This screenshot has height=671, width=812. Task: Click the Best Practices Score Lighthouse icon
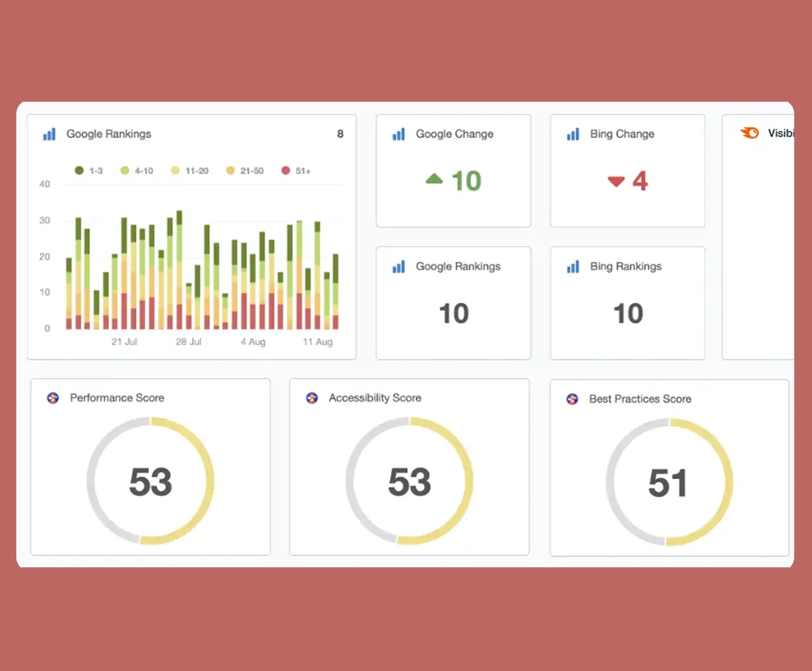click(572, 399)
